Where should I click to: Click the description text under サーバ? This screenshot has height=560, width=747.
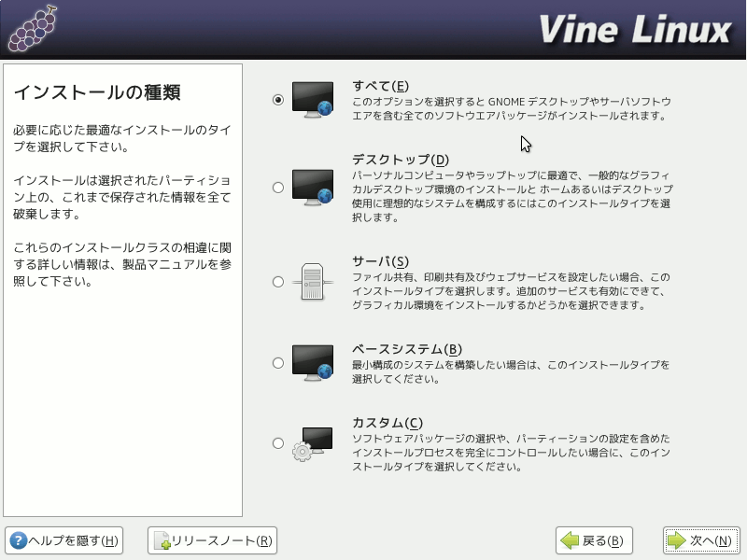(x=511, y=291)
